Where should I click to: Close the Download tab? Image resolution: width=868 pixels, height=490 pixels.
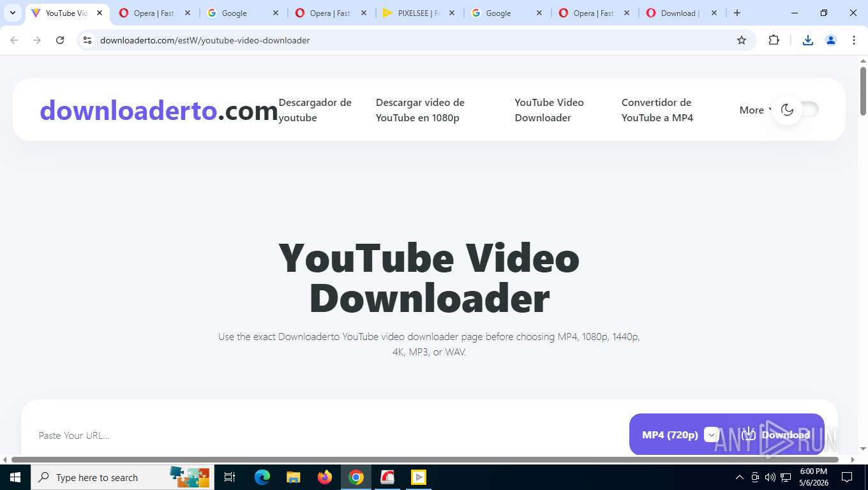(x=714, y=13)
